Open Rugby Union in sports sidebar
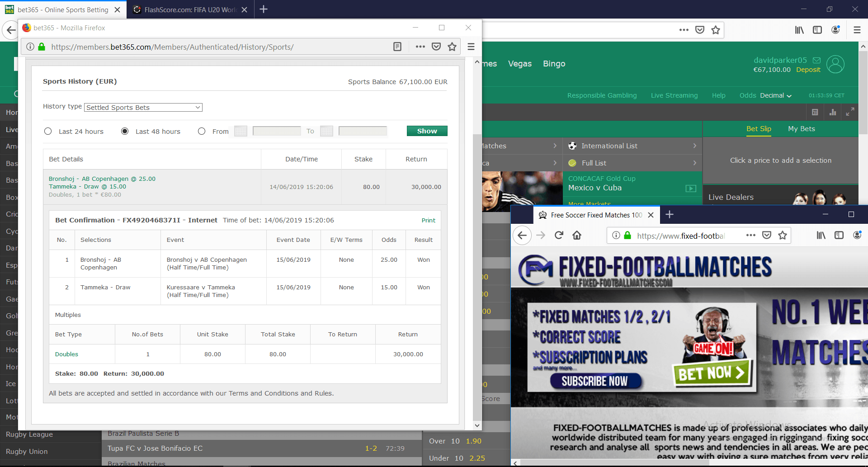Image resolution: width=868 pixels, height=467 pixels. 27,452
